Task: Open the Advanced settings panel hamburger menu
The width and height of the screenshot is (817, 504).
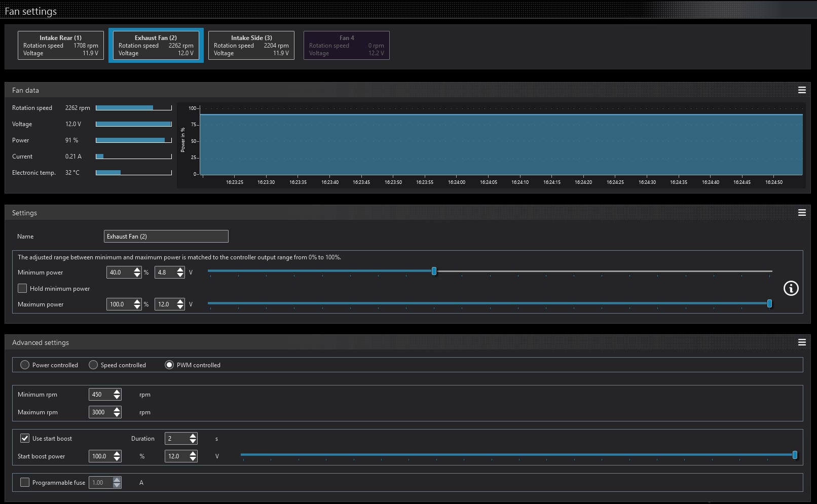Action: (802, 342)
